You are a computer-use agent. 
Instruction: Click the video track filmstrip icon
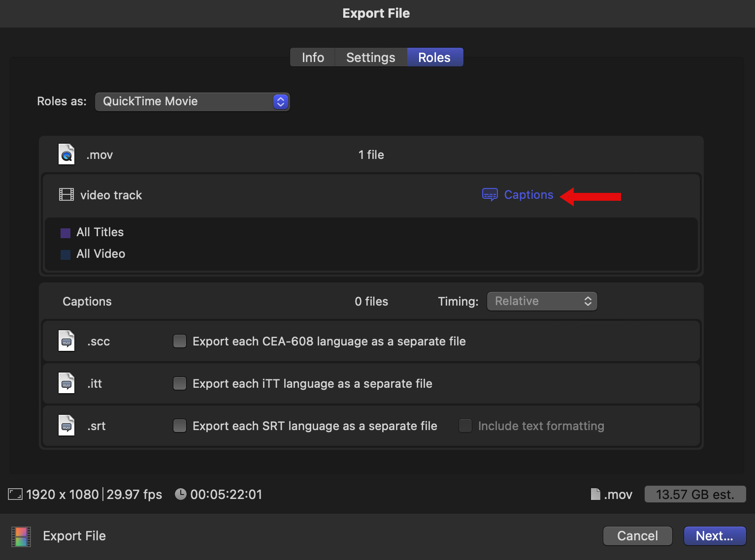66,195
